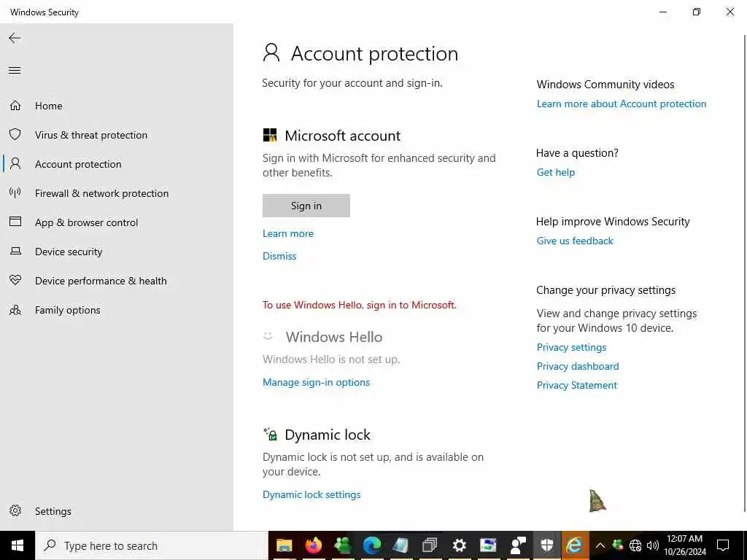Click the taskbar icon left of the chat-person icon
The image size is (747, 560).
point(488,545)
